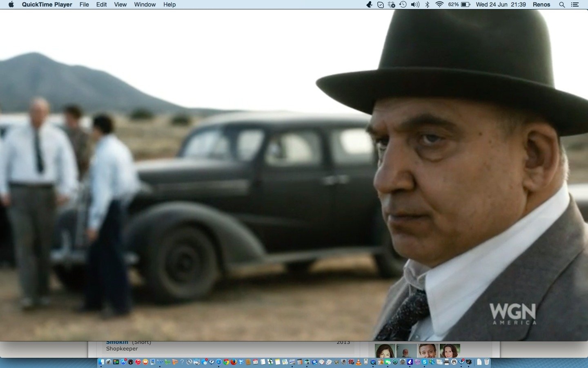The height and width of the screenshot is (368, 588).
Task: Open Skype from the Dock
Action: [424, 362]
